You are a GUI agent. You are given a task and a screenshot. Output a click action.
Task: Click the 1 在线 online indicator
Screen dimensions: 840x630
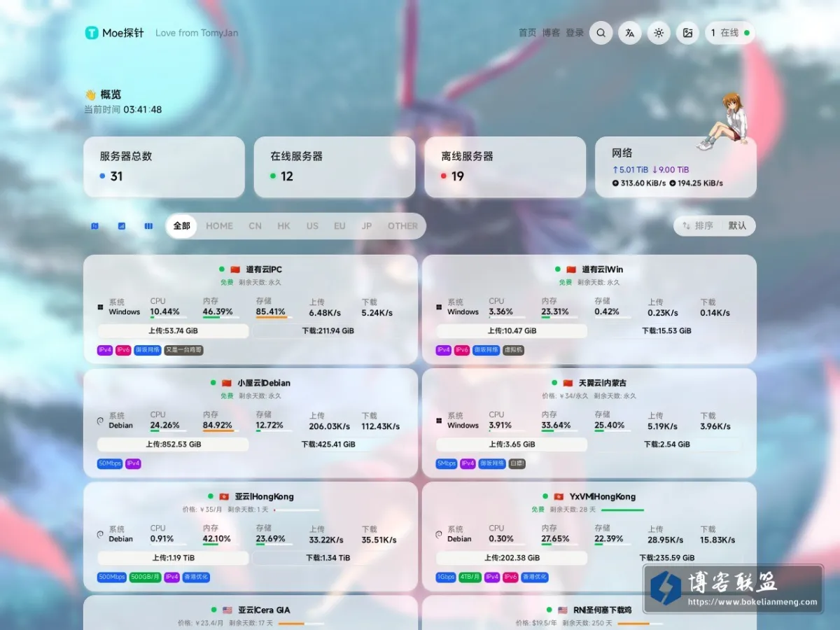click(730, 33)
